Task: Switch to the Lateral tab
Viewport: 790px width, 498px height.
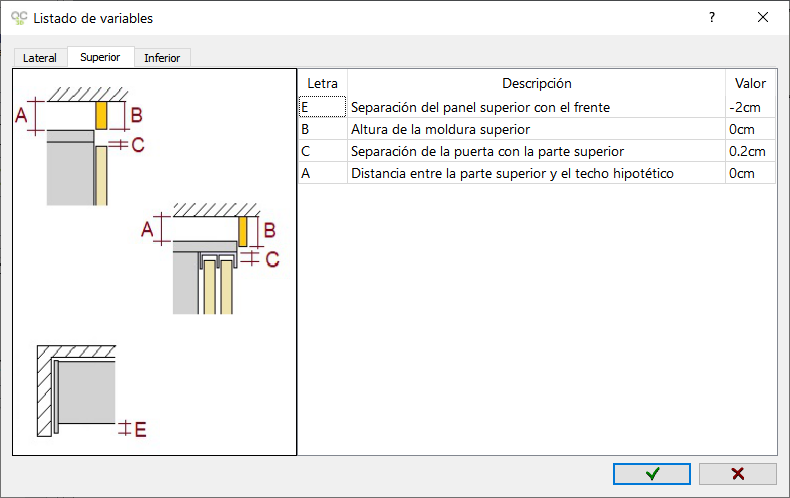Action: [x=40, y=58]
